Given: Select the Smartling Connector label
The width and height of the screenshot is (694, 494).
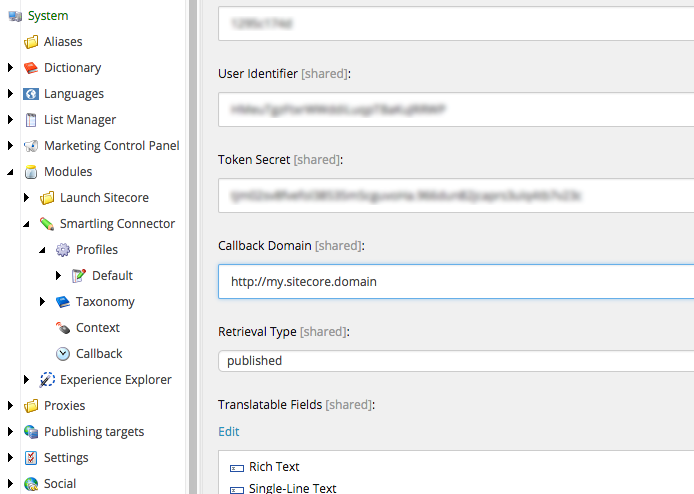Looking at the screenshot, I should coord(117,224).
